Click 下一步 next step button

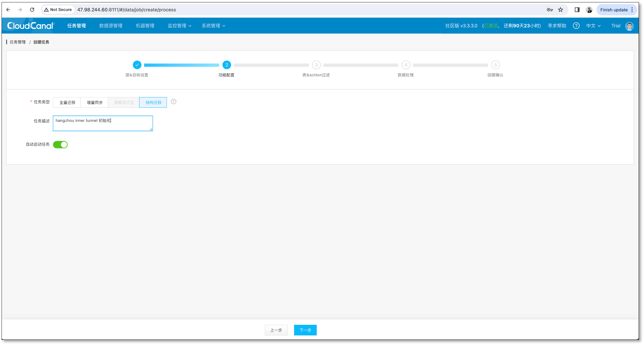(x=305, y=330)
